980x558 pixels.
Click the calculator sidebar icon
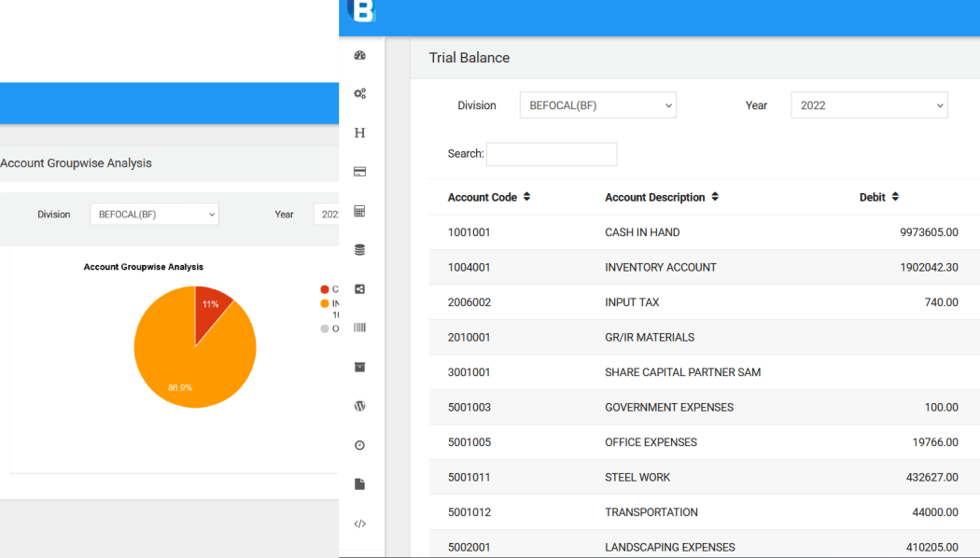click(360, 212)
